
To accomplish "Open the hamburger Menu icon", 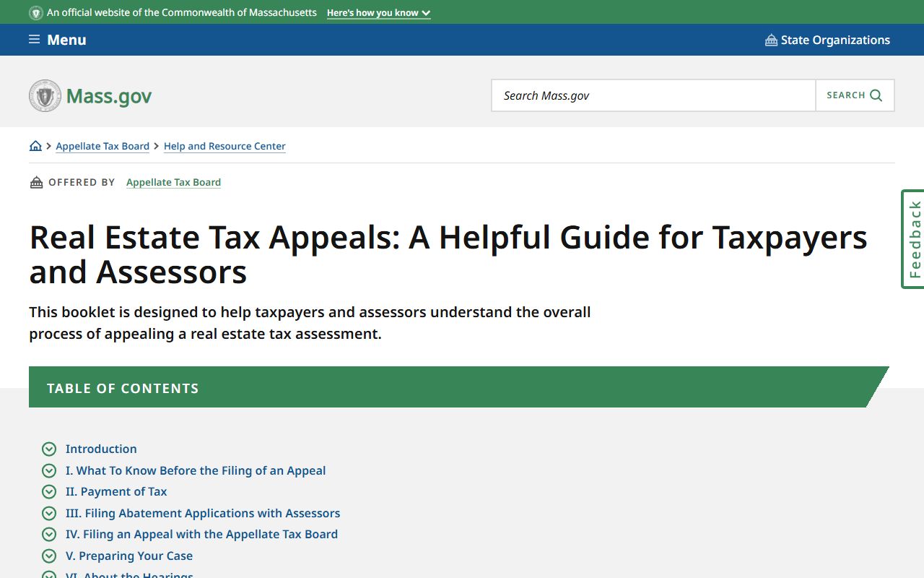I will tap(34, 40).
